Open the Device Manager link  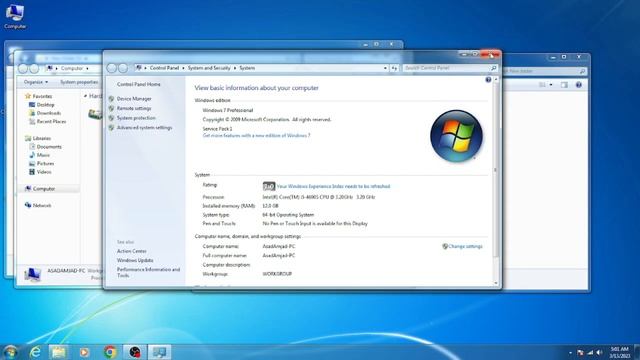(x=134, y=99)
